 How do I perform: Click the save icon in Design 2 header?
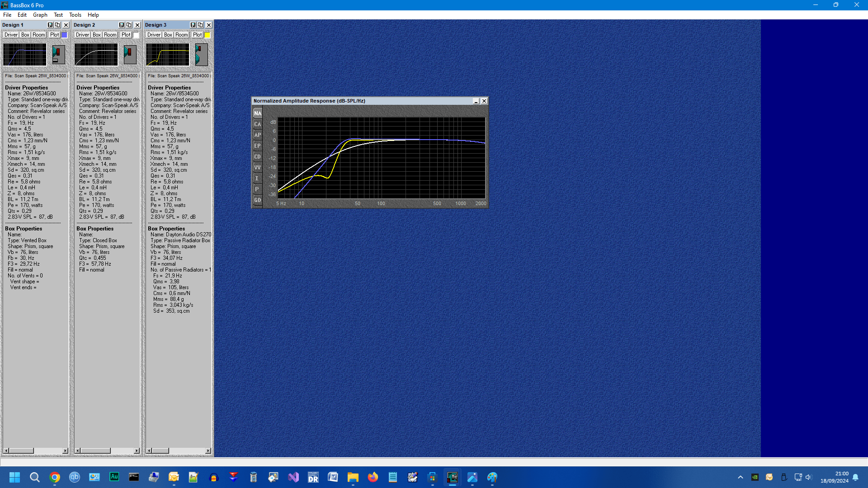(122, 25)
